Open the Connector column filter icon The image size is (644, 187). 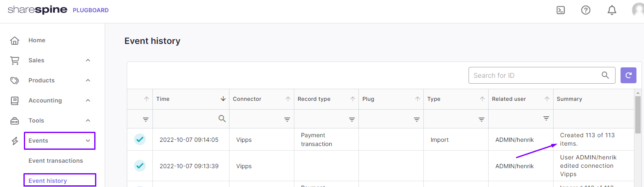click(x=287, y=119)
